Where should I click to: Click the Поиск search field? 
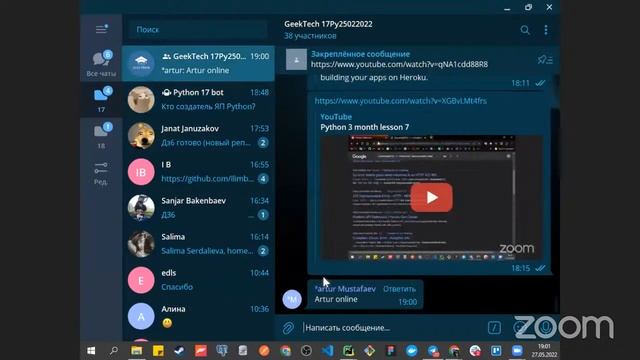pyautogui.click(x=198, y=29)
